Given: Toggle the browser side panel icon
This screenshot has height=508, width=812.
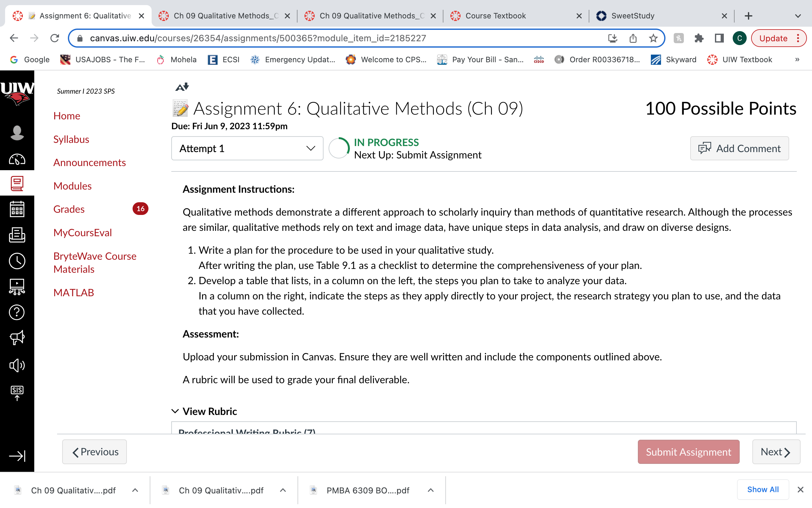Looking at the screenshot, I should pyautogui.click(x=719, y=38).
